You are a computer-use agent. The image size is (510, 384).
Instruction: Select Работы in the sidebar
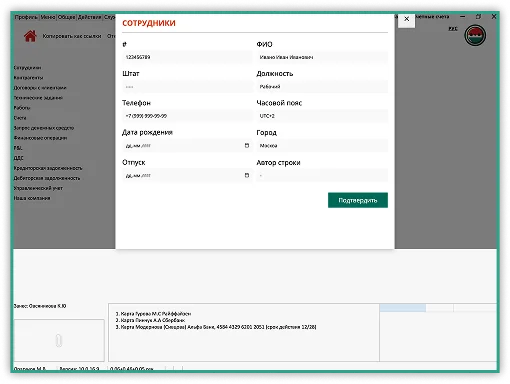coord(22,108)
